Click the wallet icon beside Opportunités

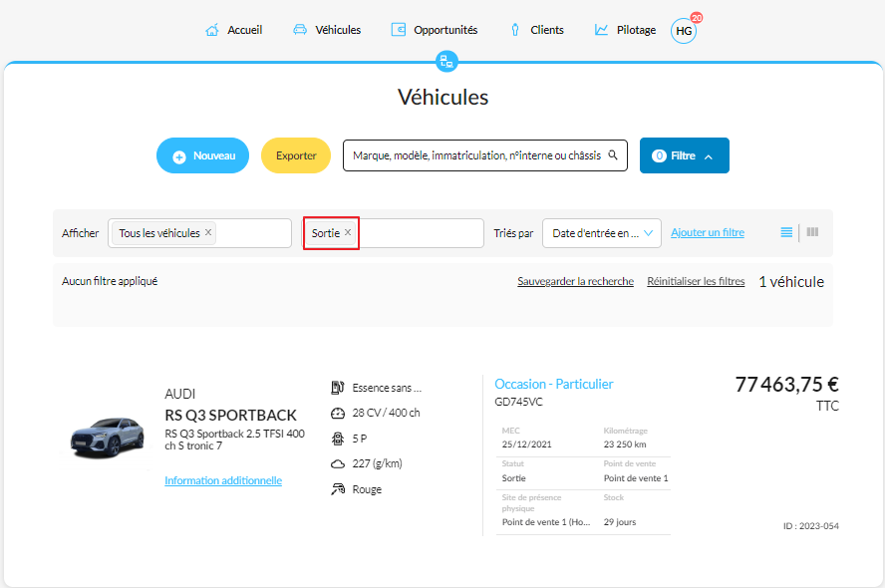(399, 30)
